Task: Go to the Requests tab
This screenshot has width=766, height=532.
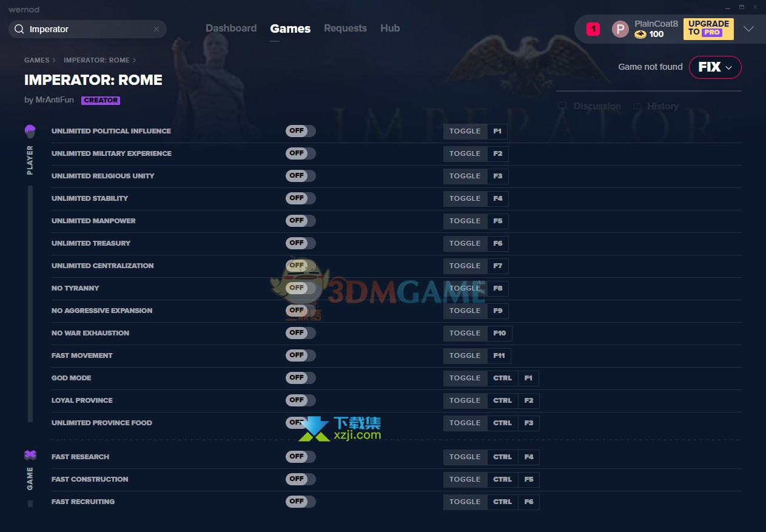Action: 345,29
